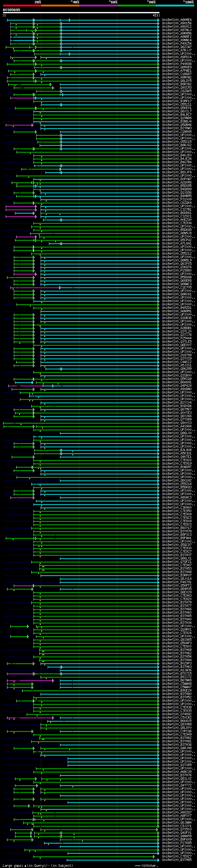
Task: Open hit UniRef100_Q84M35
Action: click(x=177, y=589)
